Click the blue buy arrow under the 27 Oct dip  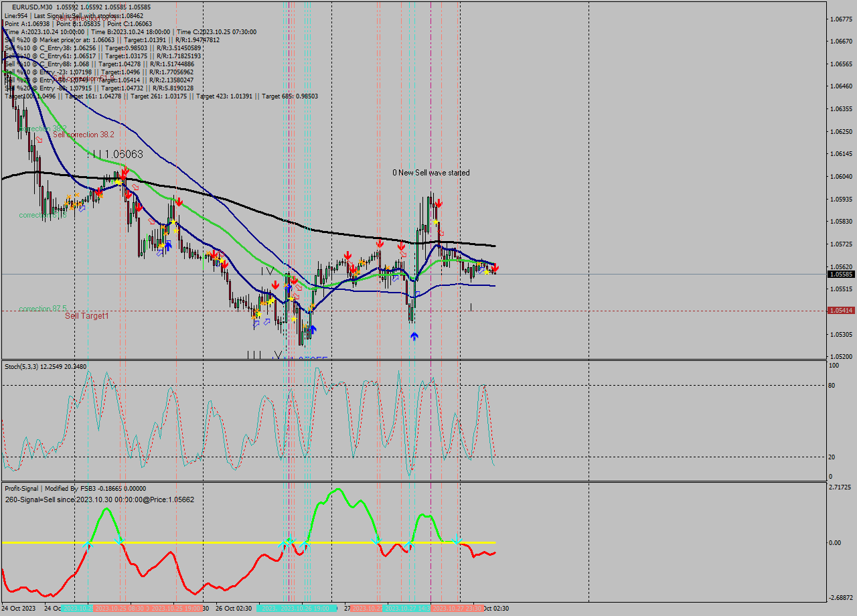point(414,335)
